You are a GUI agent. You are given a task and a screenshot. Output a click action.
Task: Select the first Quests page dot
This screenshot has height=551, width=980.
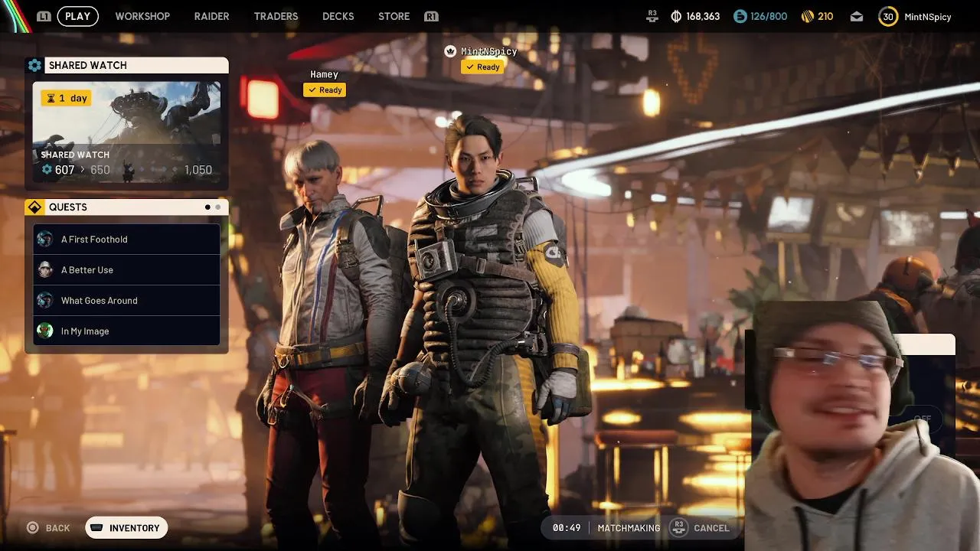pyautogui.click(x=207, y=207)
